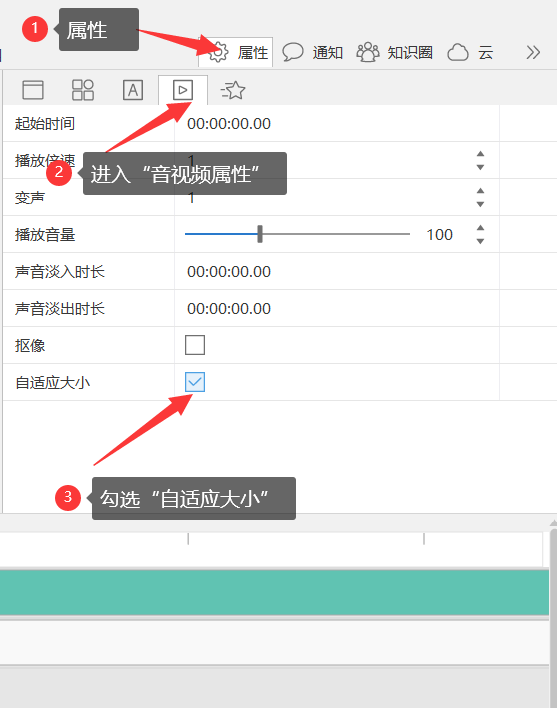This screenshot has width=557, height=708.
Task: Click the 自适应大小 label
Action: click(53, 382)
